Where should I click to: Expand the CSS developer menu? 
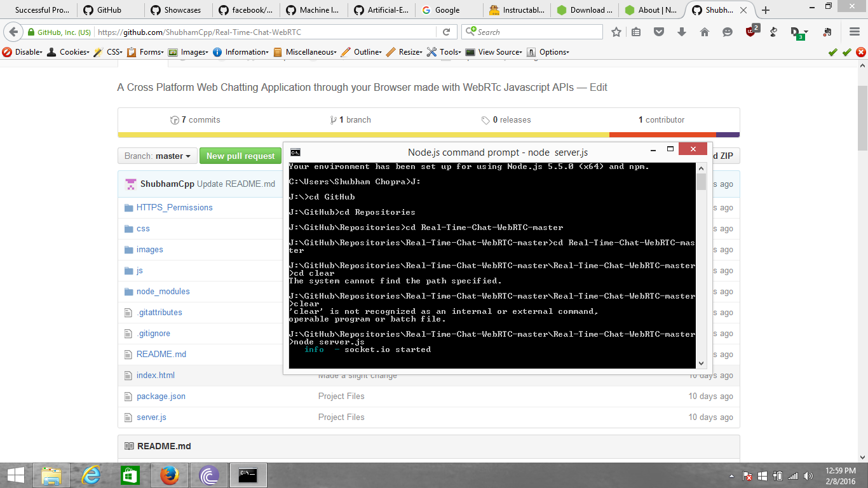[108, 52]
